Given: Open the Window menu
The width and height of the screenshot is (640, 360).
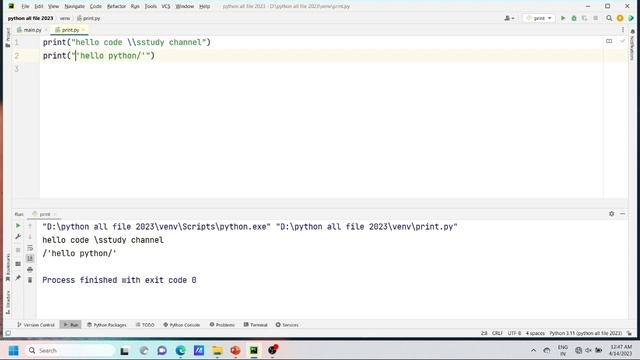Looking at the screenshot, I should tap(184, 7).
